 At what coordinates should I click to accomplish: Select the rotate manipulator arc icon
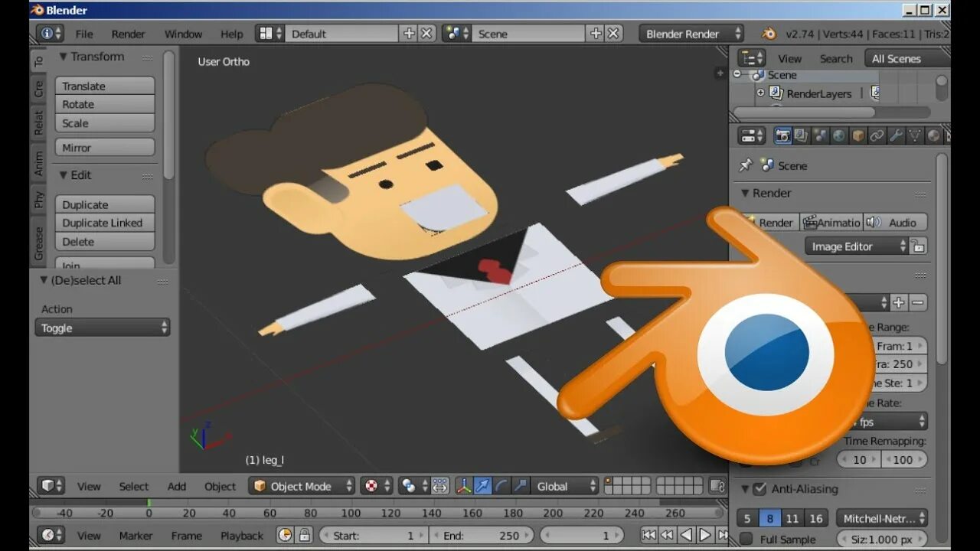[501, 486]
